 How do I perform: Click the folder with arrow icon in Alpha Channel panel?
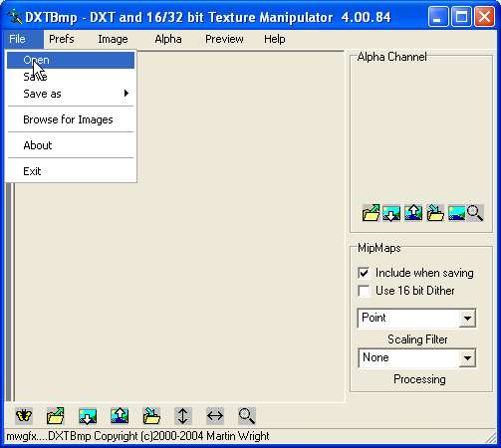pyautogui.click(x=435, y=213)
